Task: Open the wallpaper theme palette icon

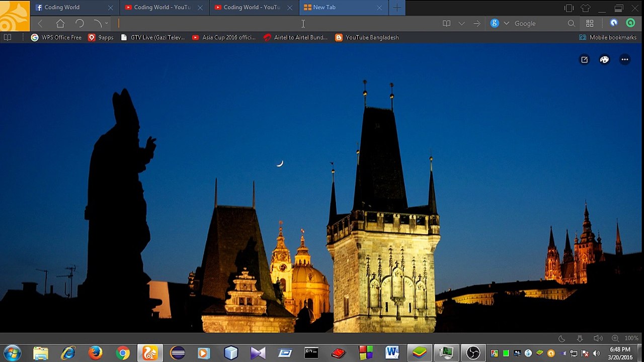Action: coord(604,59)
